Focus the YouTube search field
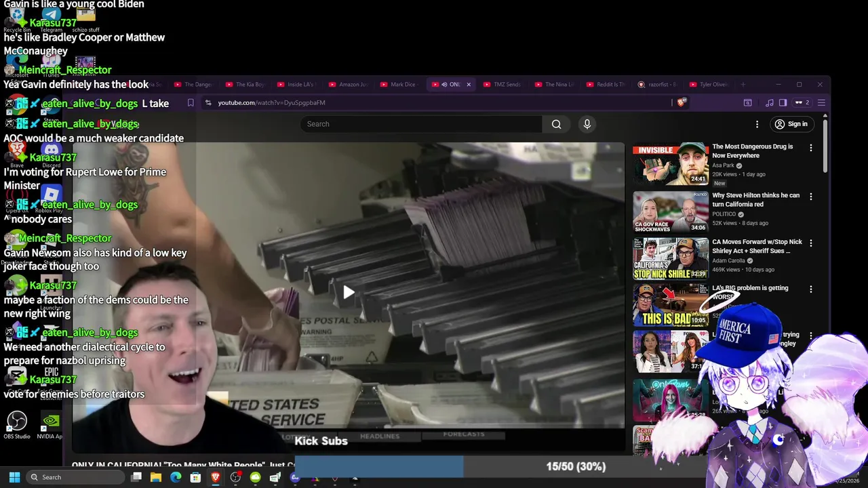 (x=421, y=124)
